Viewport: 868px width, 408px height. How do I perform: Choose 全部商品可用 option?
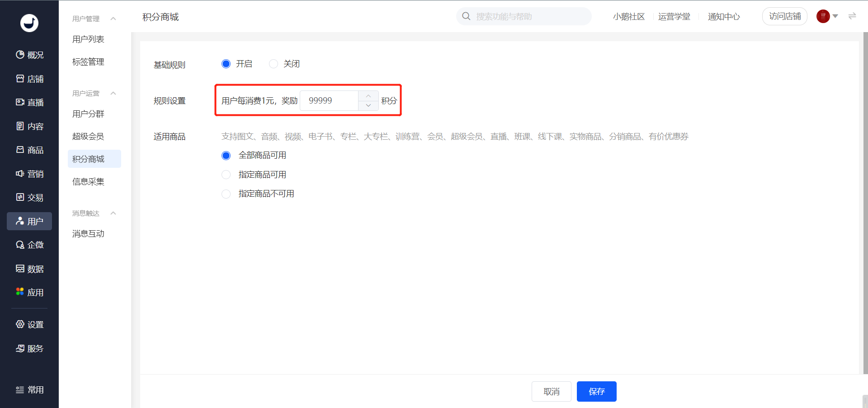(226, 156)
